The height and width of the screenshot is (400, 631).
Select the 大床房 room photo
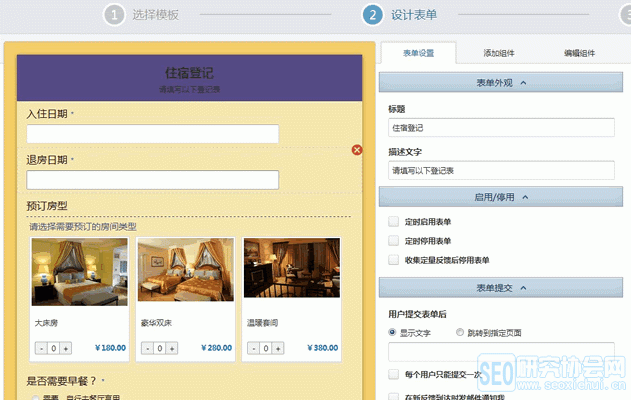click(80, 272)
